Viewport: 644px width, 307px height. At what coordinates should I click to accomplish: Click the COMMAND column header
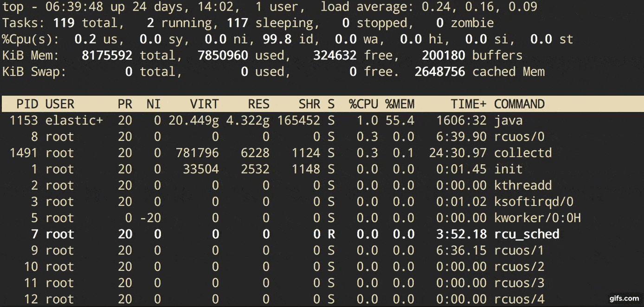point(519,104)
